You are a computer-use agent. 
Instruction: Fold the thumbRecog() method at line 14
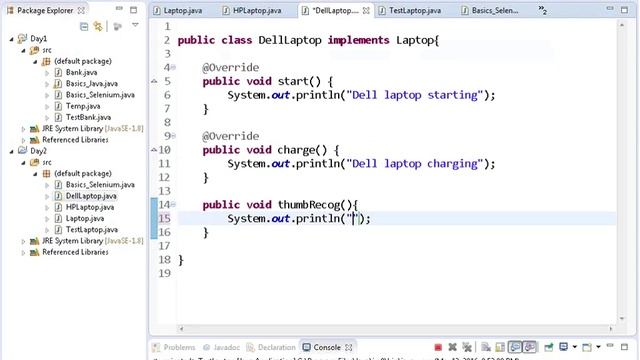pos(173,204)
